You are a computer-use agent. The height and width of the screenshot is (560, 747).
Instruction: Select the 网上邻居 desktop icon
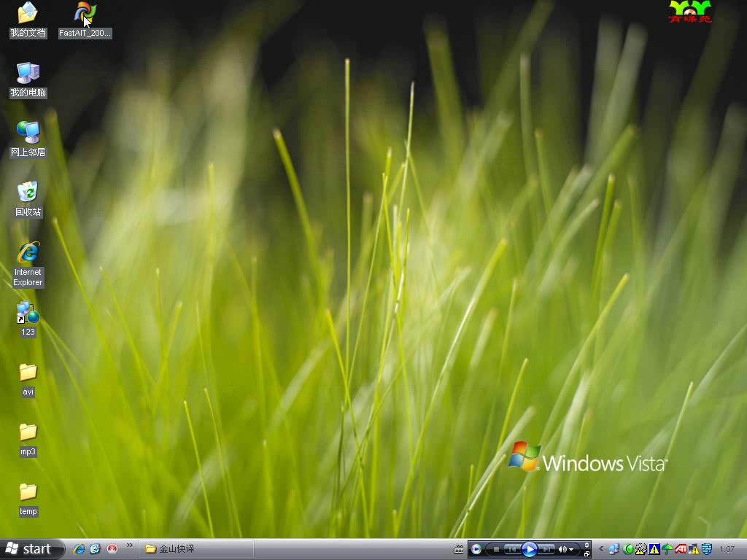[x=28, y=139]
